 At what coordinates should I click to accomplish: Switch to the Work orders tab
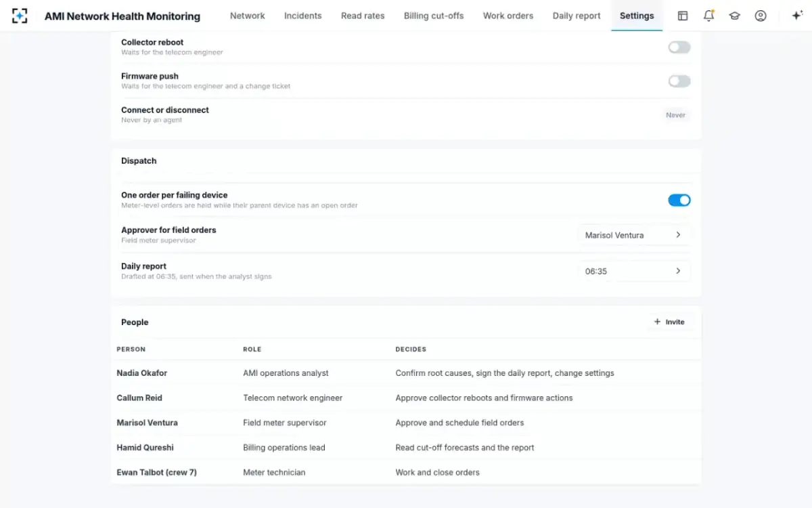click(508, 16)
